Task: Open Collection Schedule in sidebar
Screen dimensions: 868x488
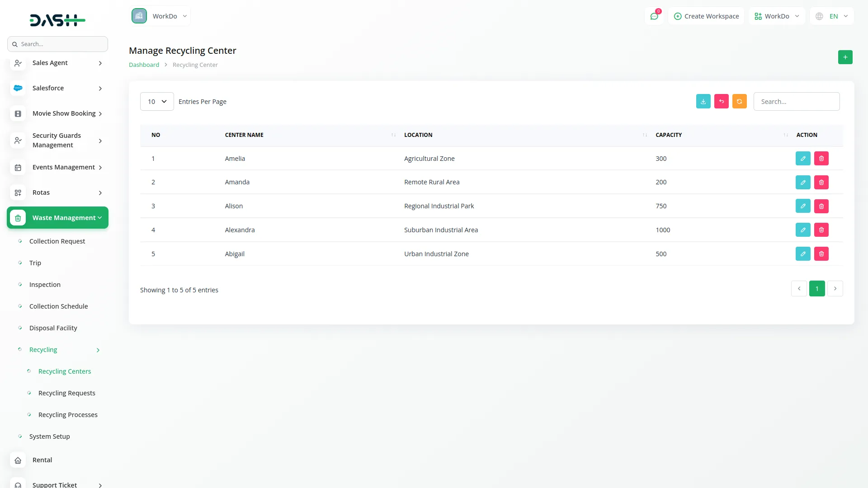Action: (x=58, y=306)
